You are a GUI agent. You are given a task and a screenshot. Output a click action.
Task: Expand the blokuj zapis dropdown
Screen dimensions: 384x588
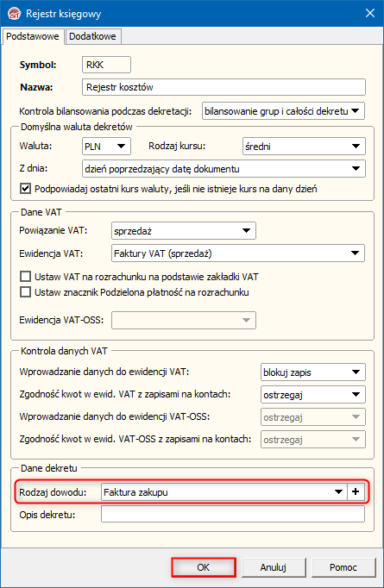313,372
